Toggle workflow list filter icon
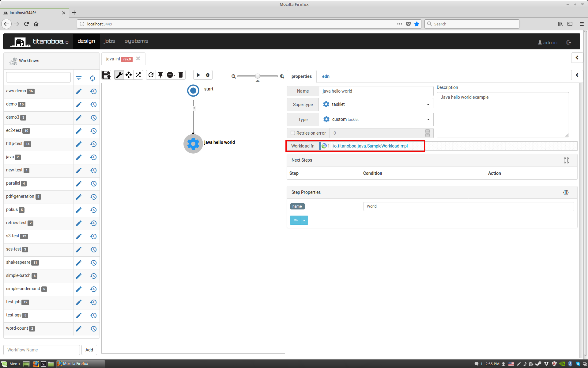The width and height of the screenshot is (588, 368). pyautogui.click(x=79, y=78)
